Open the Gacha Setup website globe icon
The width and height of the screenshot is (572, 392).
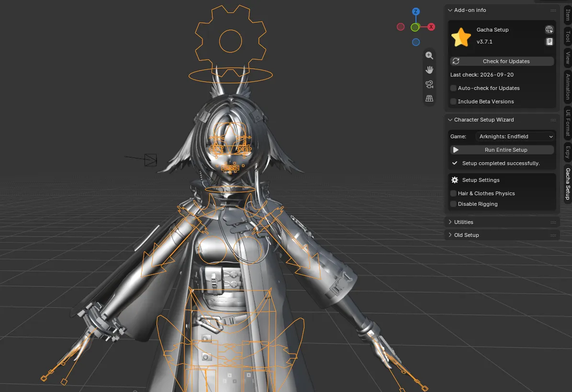[x=549, y=30]
